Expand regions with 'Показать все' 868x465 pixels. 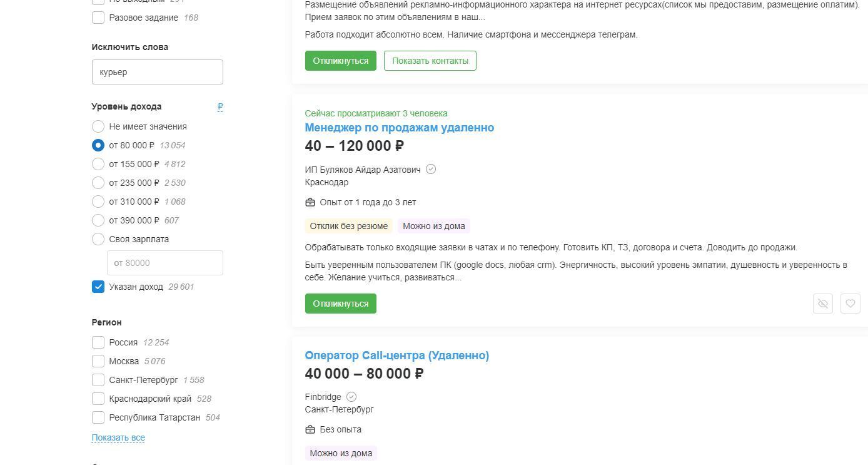[118, 437]
